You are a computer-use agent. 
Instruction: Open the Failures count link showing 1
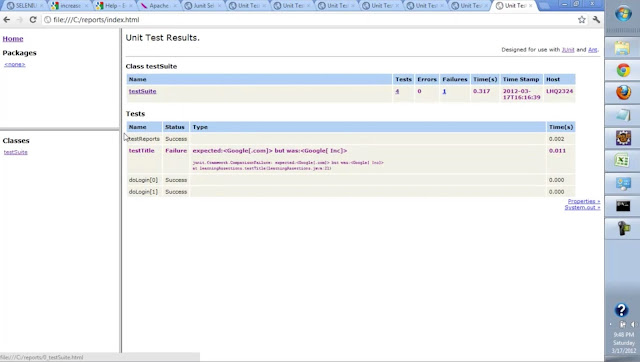tap(444, 91)
